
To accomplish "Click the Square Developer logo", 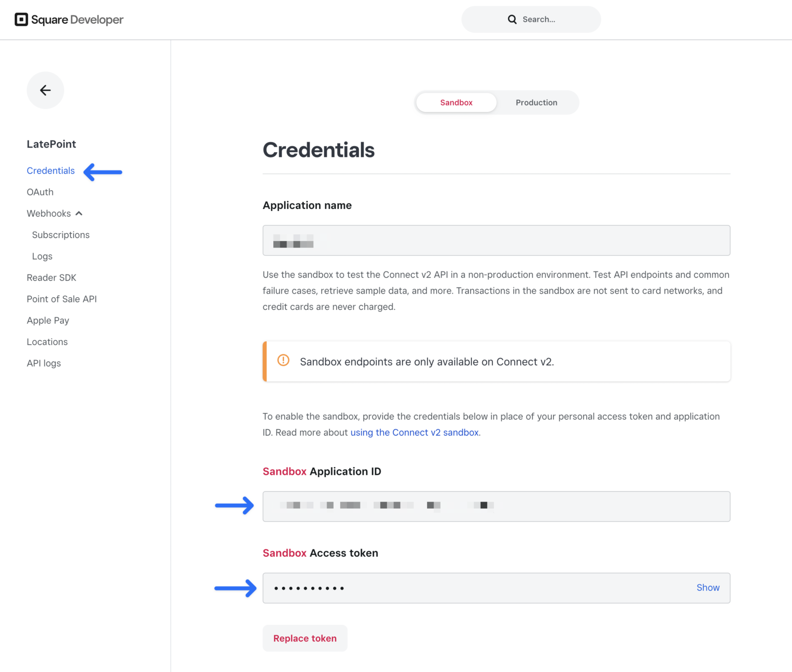I will [69, 20].
